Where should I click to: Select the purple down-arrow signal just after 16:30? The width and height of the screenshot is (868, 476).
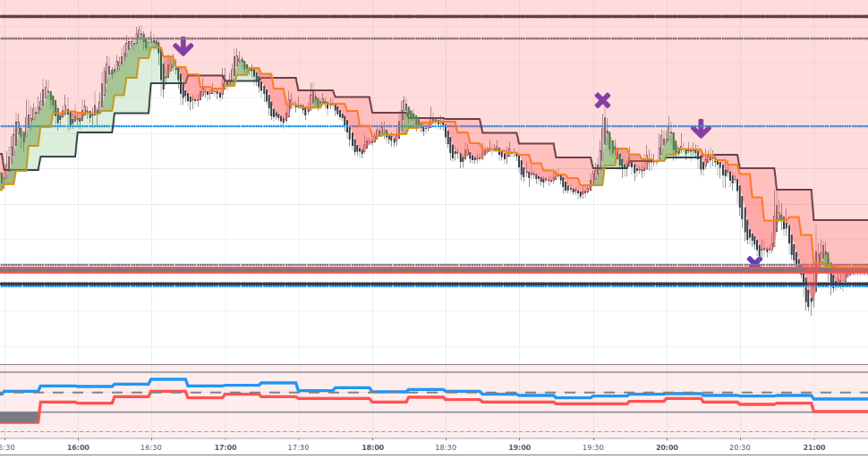click(x=183, y=47)
